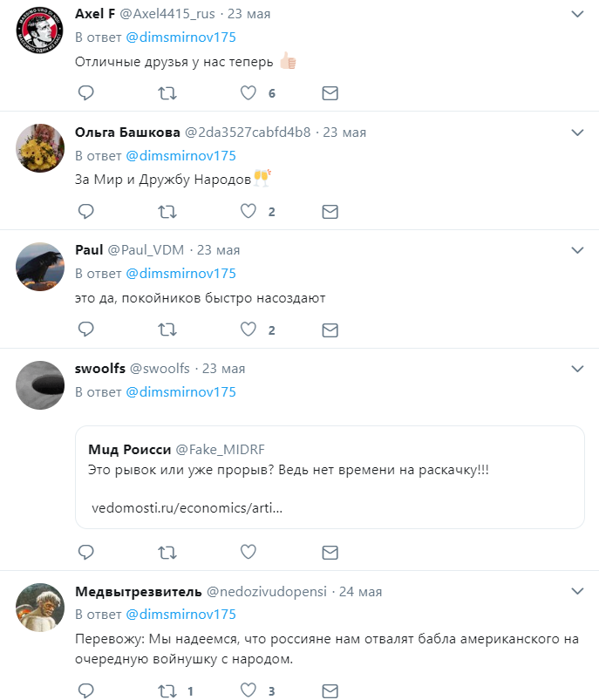The image size is (599, 700).
Task: Like Медвытрезвитель's tweet
Action: tap(249, 691)
